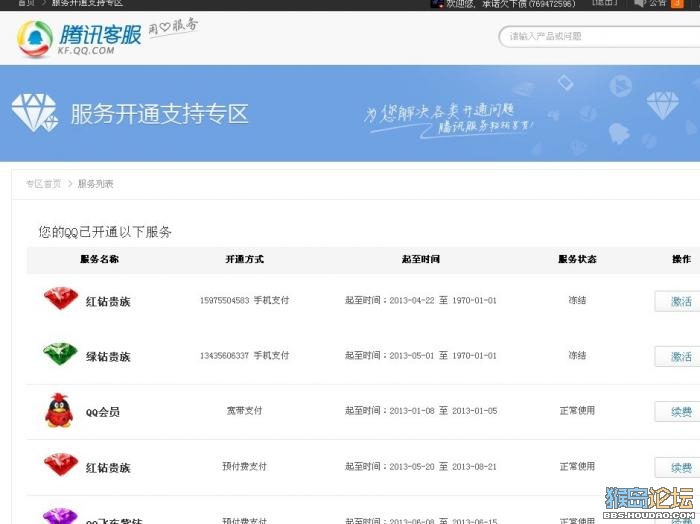Click the 正常使用 status of the 2013-05-20 红钻贵族 row
700x524 pixels.
[577, 466]
